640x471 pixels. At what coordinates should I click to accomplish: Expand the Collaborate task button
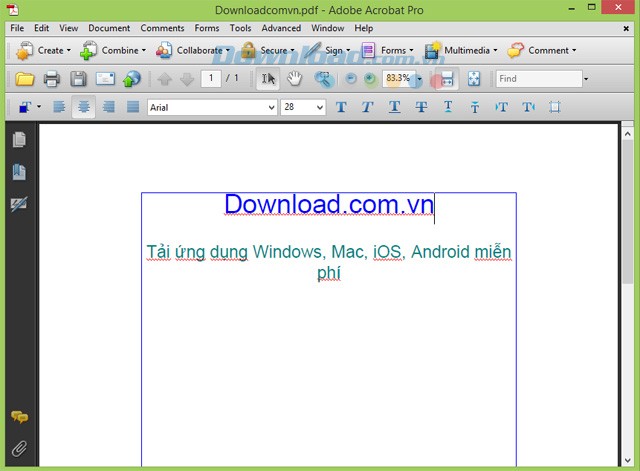(192, 51)
